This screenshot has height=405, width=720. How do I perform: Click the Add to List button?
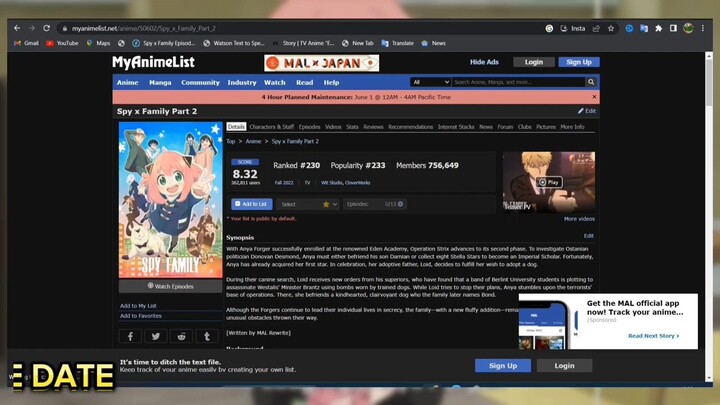click(x=252, y=204)
